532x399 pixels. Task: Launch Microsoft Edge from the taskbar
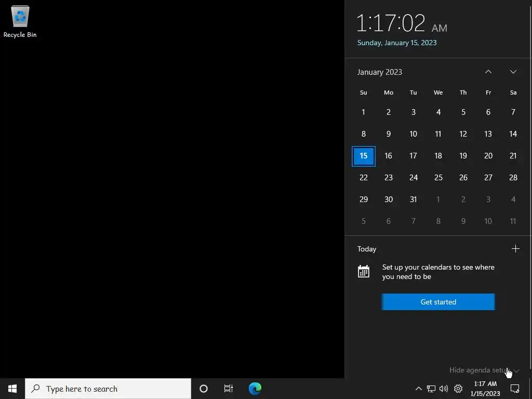coord(255,389)
